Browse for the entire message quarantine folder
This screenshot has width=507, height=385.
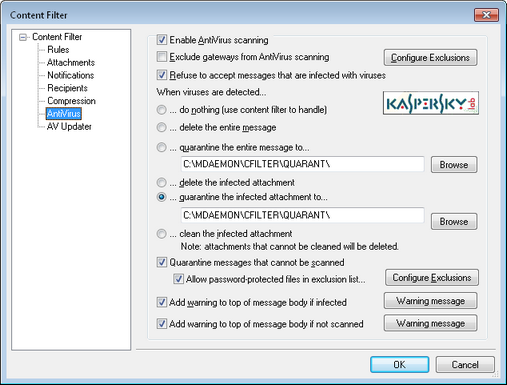point(454,165)
